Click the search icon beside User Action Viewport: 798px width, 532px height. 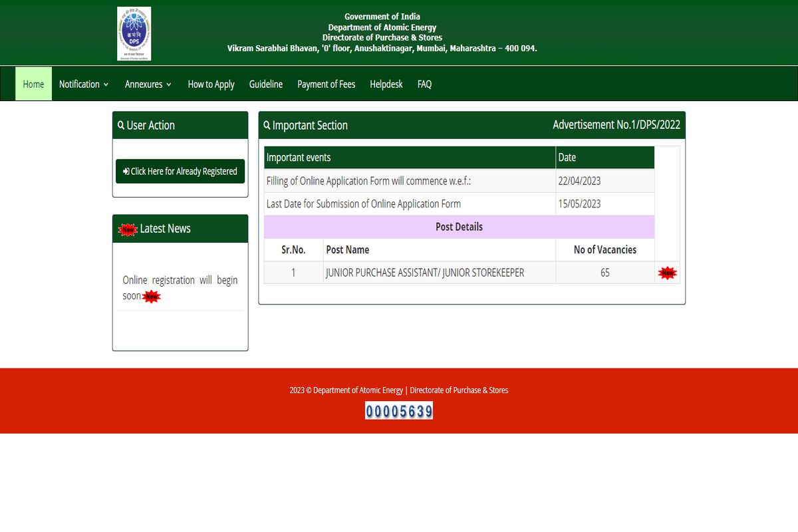(120, 126)
